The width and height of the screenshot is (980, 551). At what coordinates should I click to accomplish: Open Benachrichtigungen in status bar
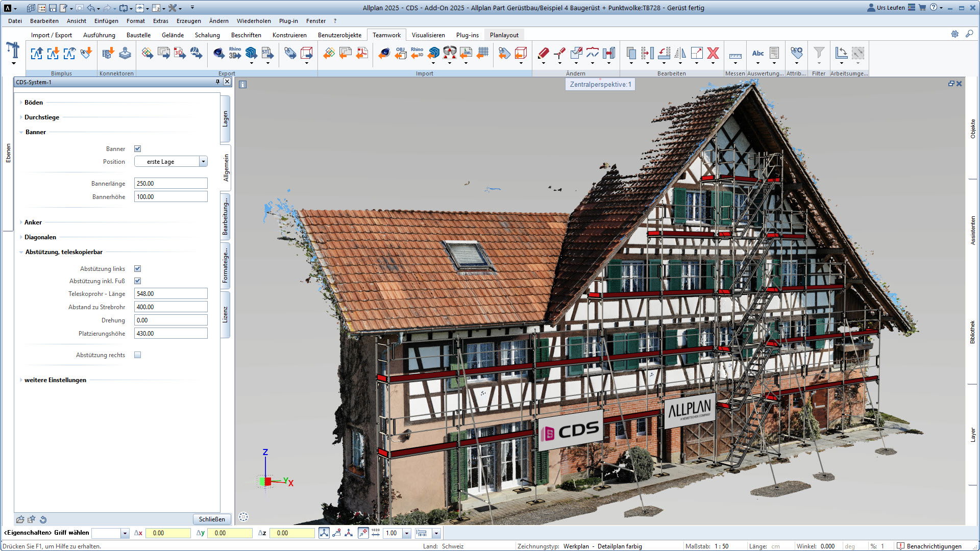click(929, 546)
